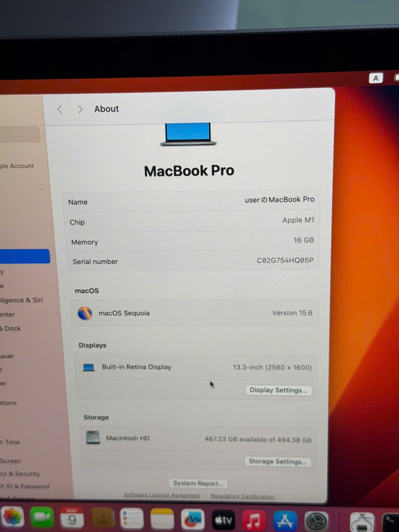Open Music from the Dock
The image size is (399, 532).
254,520
